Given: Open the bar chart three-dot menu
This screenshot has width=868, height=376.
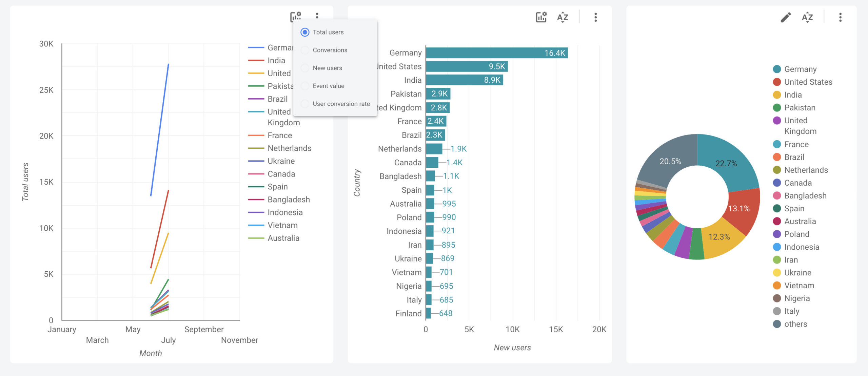Looking at the screenshot, I should pyautogui.click(x=595, y=17).
